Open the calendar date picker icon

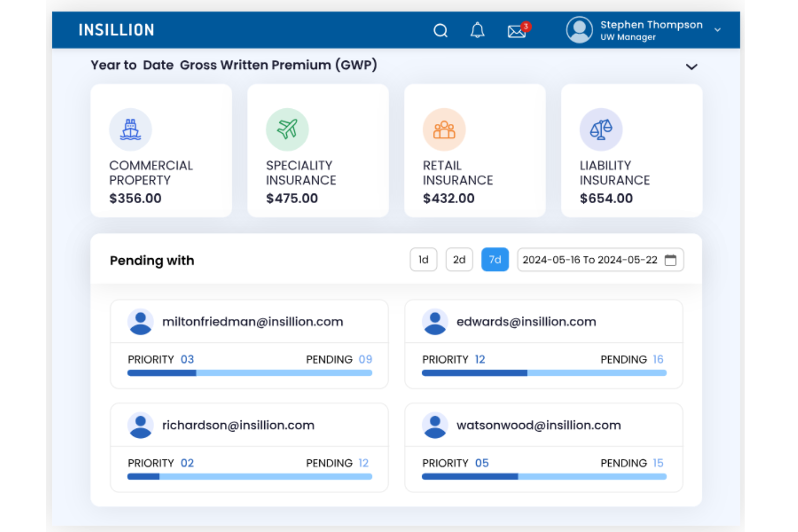pyautogui.click(x=670, y=260)
